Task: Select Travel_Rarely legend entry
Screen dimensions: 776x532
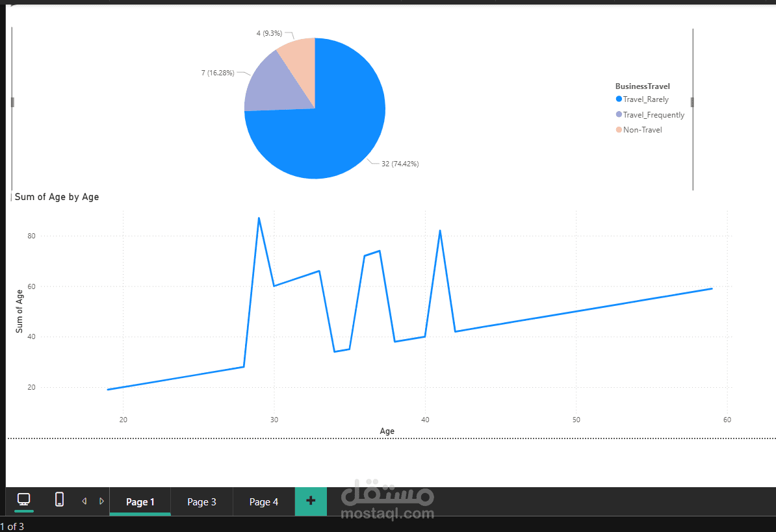Action: click(642, 99)
